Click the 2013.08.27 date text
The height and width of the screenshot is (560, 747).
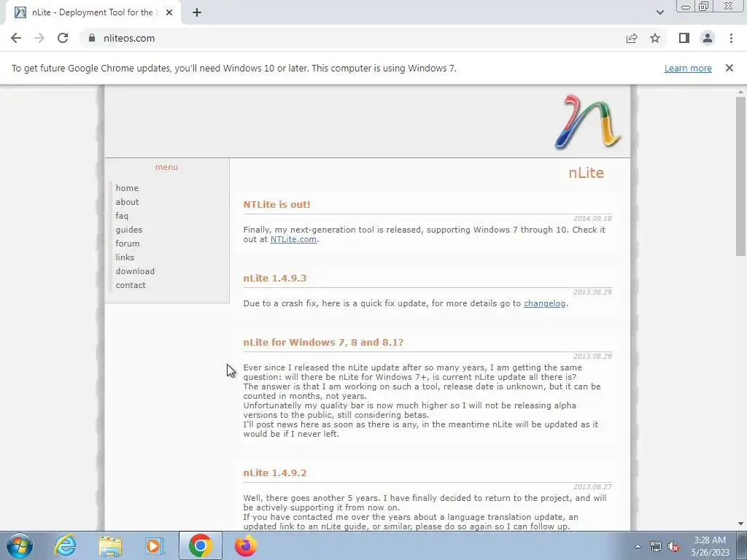click(592, 486)
